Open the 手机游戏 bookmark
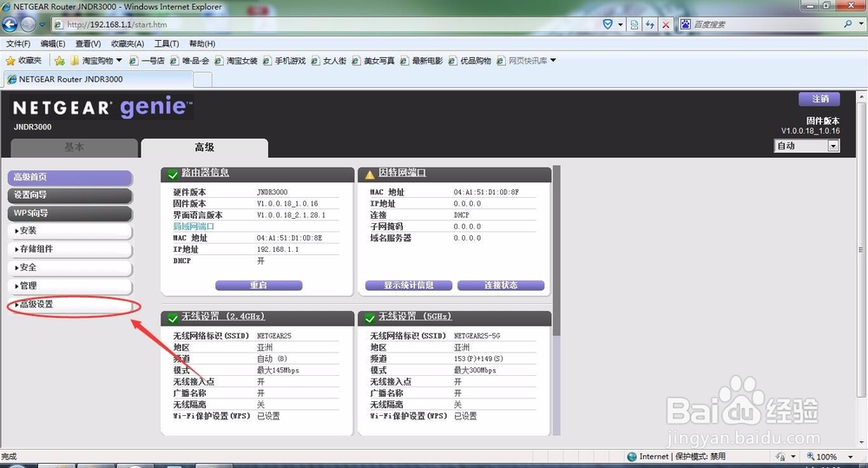 (x=285, y=61)
